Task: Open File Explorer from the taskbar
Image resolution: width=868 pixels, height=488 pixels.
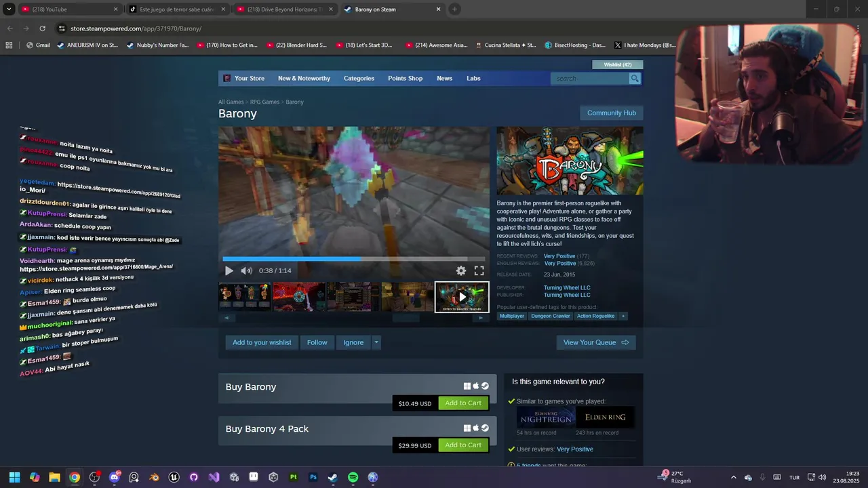Action: click(54, 477)
